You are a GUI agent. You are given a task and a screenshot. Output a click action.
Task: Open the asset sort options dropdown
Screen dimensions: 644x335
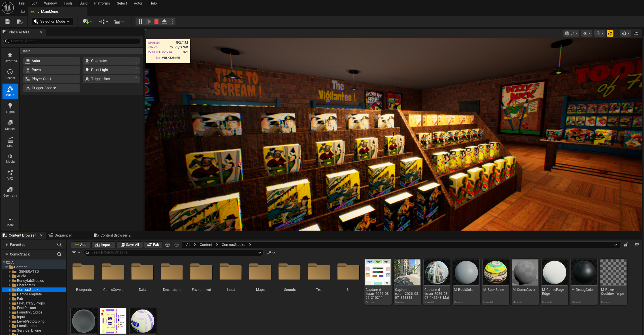[271, 253]
